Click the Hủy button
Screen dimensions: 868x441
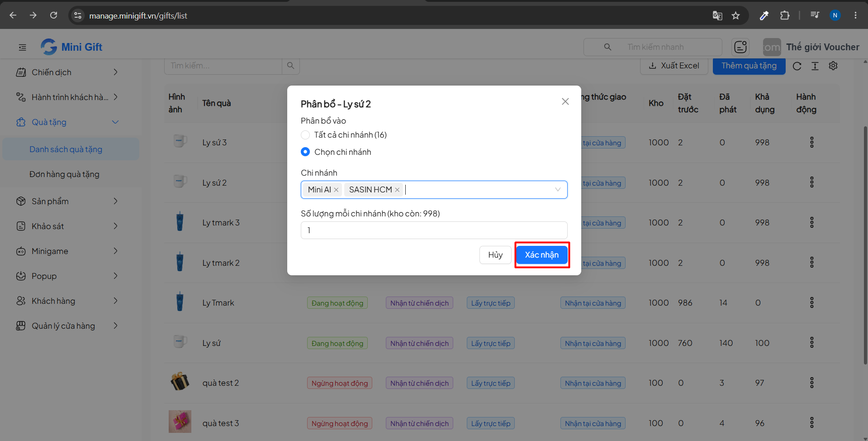click(x=495, y=255)
